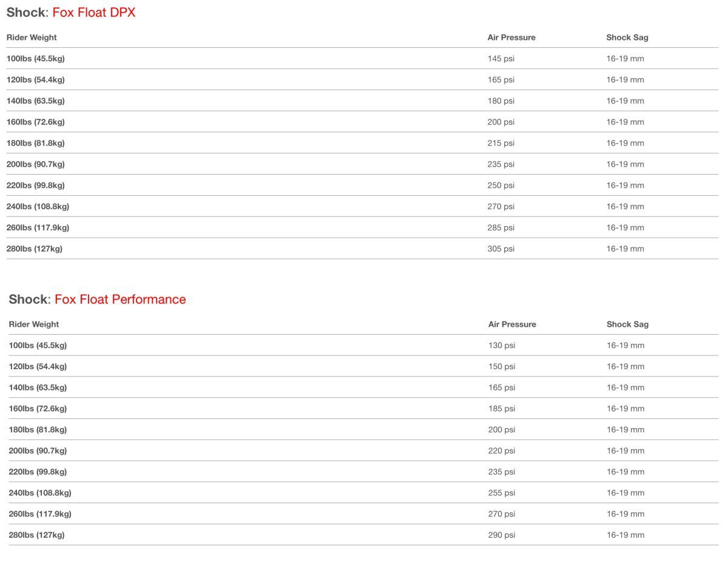This screenshot has width=728, height=562.
Task: Click the 185 psi cell
Action: coord(501,409)
